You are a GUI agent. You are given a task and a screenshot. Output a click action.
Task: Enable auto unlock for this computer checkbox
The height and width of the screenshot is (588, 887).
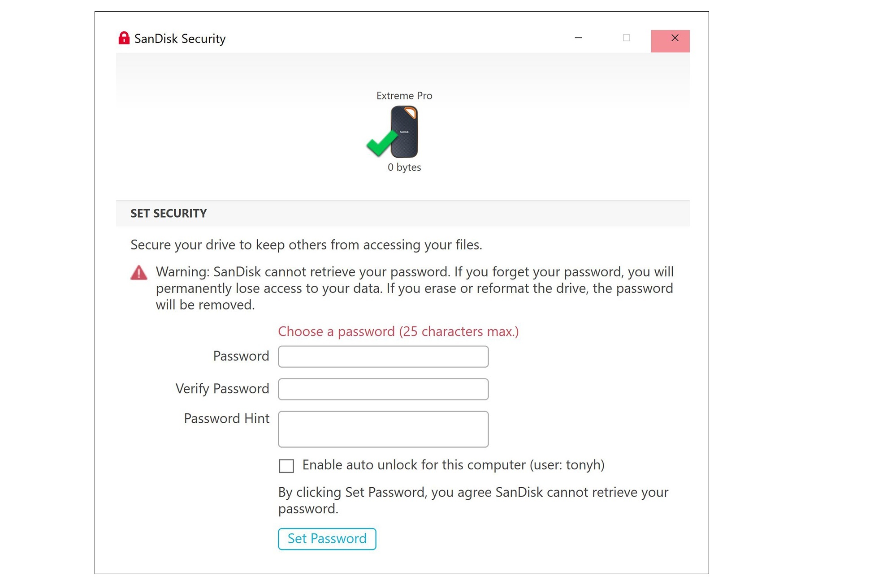286,466
